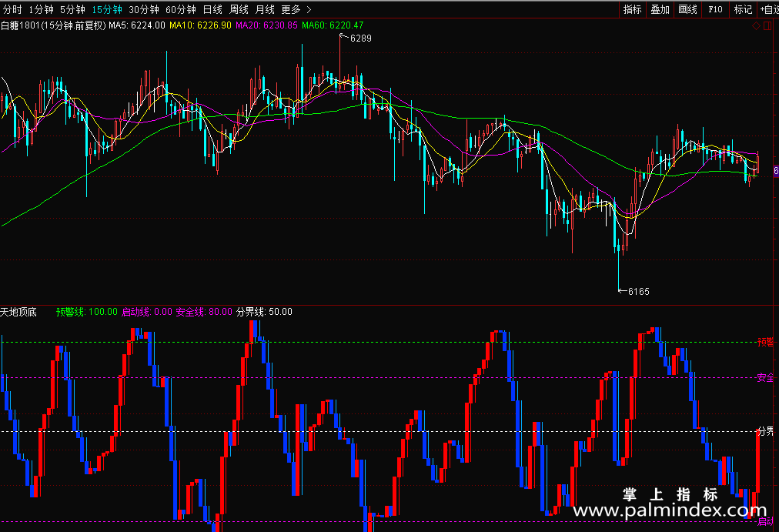Switch to the 月线 monthly chart tab

pos(265,9)
